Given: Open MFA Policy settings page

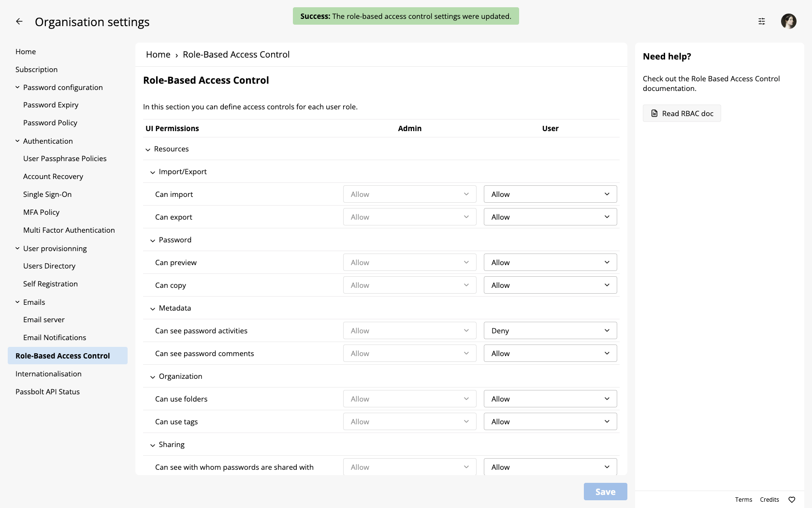Looking at the screenshot, I should pos(41,212).
